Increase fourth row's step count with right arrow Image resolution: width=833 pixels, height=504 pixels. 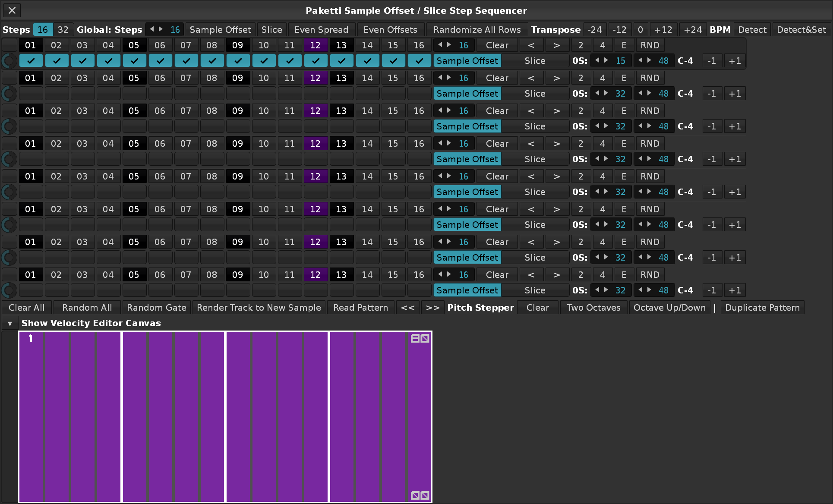click(x=449, y=143)
